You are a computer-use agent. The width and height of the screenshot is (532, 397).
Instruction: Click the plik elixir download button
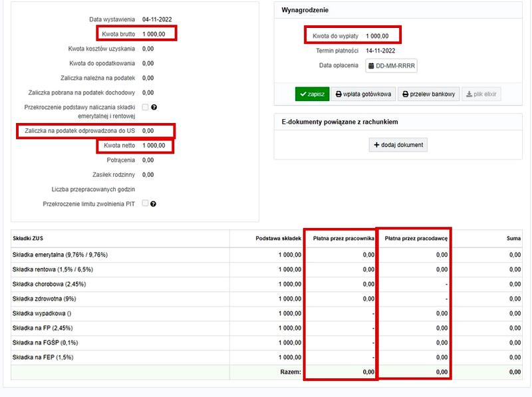pos(481,94)
